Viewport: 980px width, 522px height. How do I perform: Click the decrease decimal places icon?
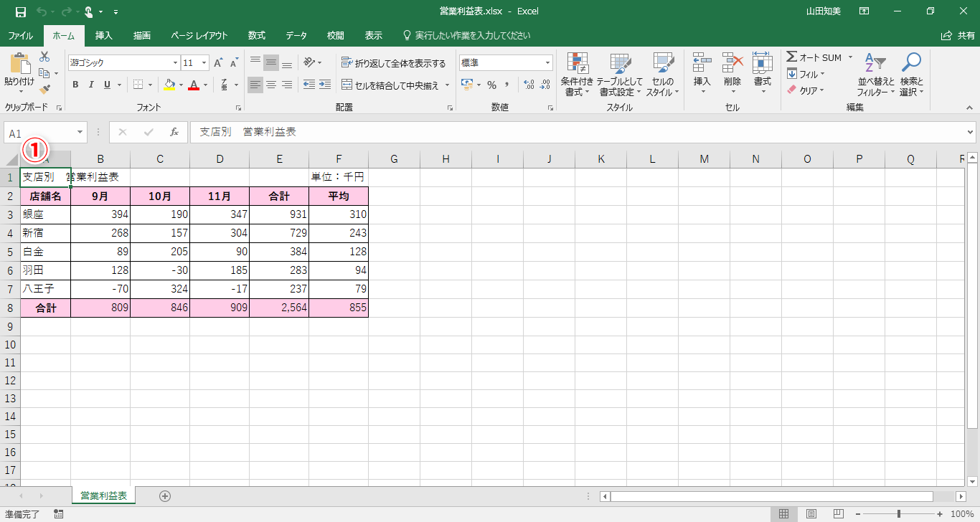pyautogui.click(x=546, y=85)
